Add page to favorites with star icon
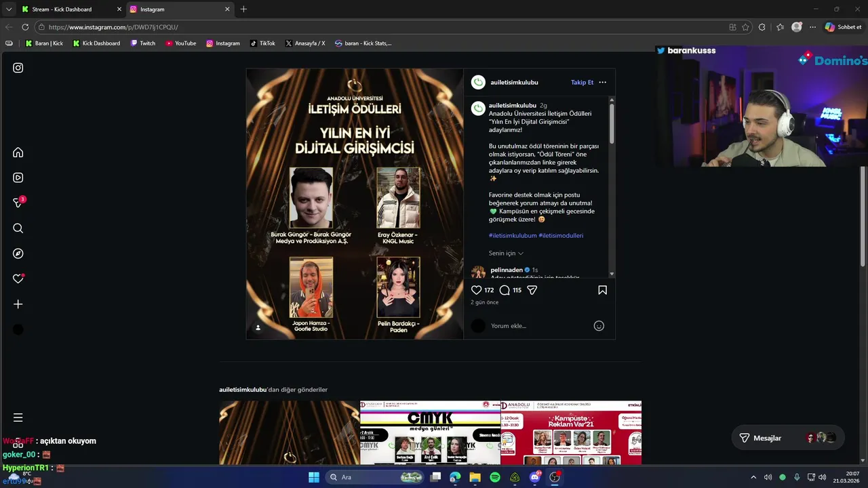This screenshot has height=488, width=868. 745,27
